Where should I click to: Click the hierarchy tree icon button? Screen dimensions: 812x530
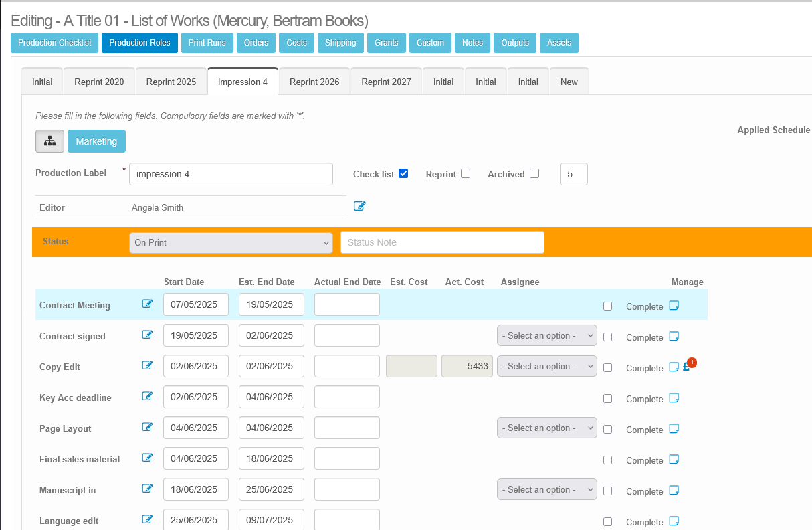pos(49,141)
